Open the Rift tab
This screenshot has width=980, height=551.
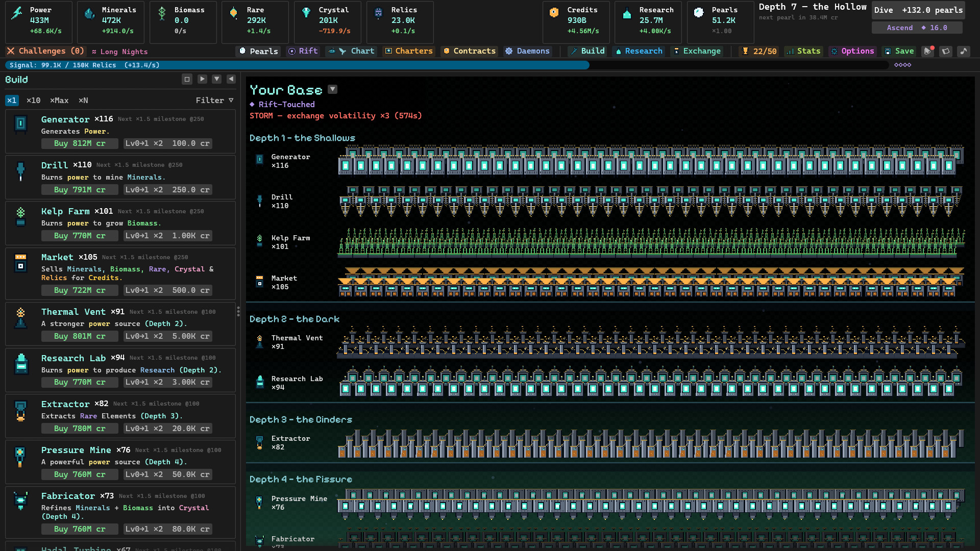click(303, 51)
